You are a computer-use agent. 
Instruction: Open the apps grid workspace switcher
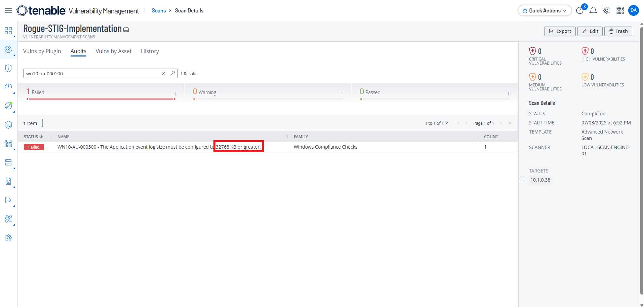620,11
